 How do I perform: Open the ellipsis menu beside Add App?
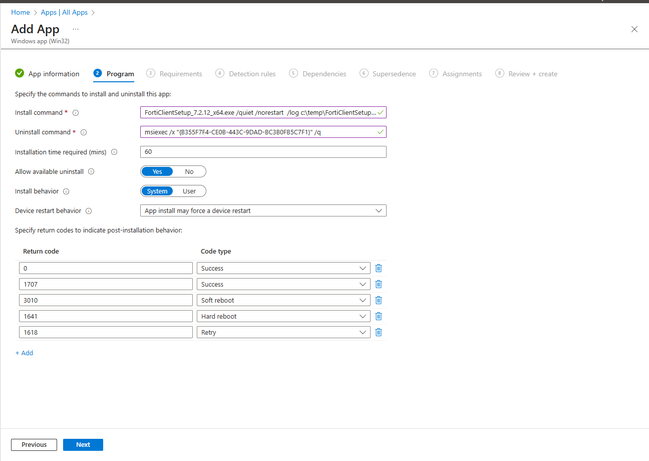[75, 29]
